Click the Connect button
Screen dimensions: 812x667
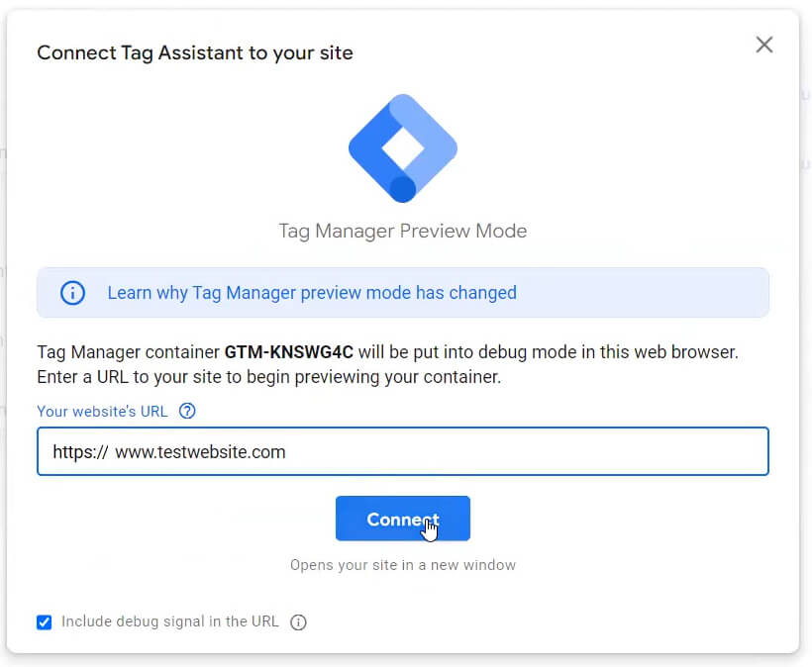403,519
